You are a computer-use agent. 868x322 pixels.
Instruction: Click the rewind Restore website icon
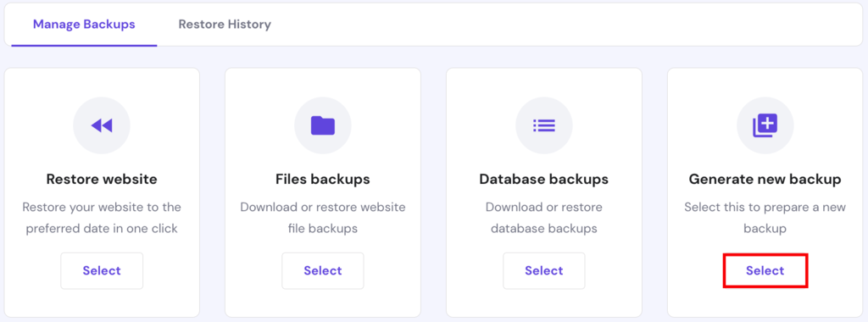[102, 125]
